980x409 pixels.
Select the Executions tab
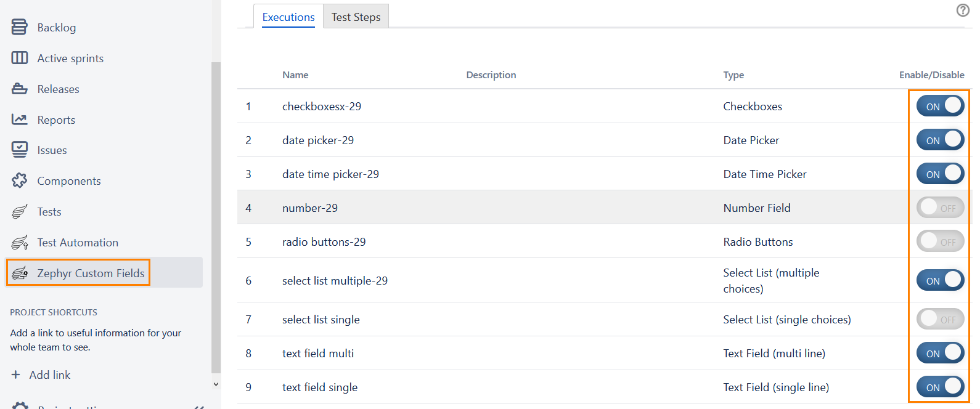click(288, 17)
